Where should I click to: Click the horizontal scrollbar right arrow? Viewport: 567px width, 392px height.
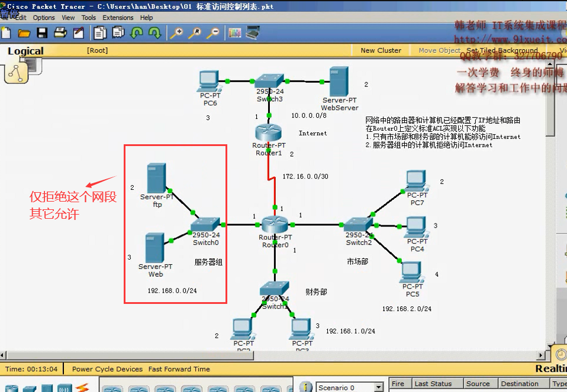pos(541,355)
